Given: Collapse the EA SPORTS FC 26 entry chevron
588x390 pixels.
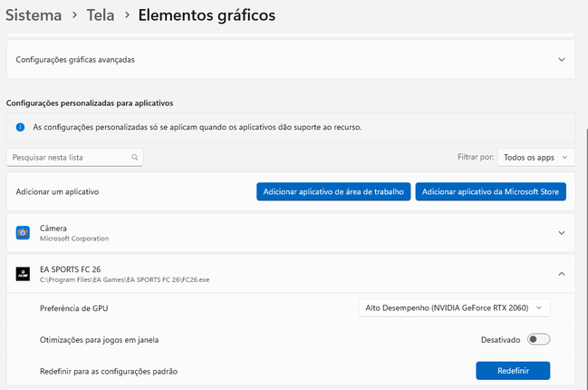Looking at the screenshot, I should click(562, 274).
